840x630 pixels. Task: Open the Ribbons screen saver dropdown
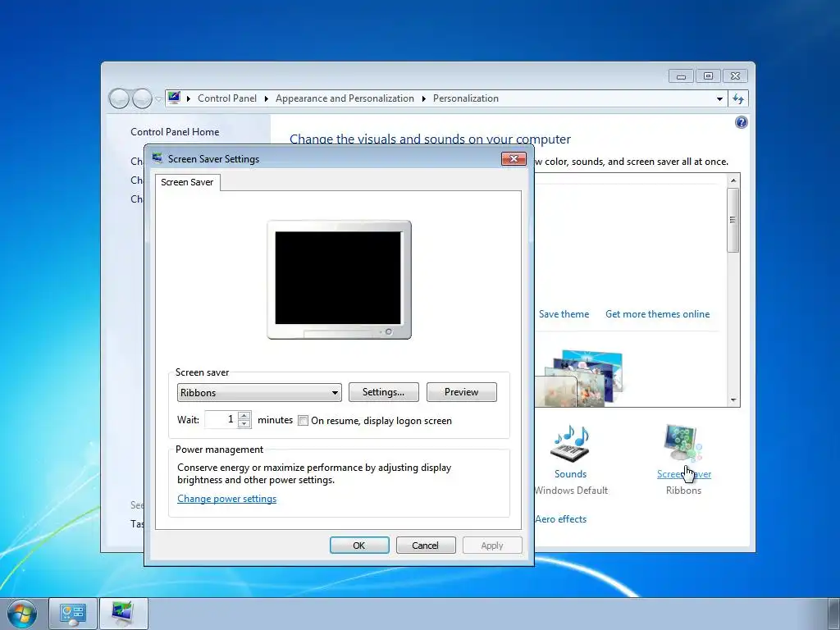[259, 393]
